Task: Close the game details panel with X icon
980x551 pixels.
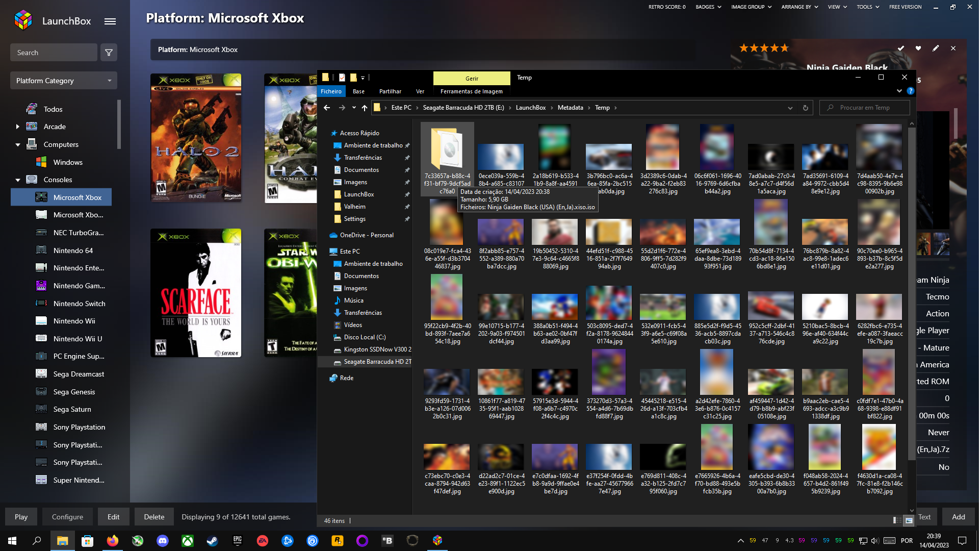Action: (953, 48)
